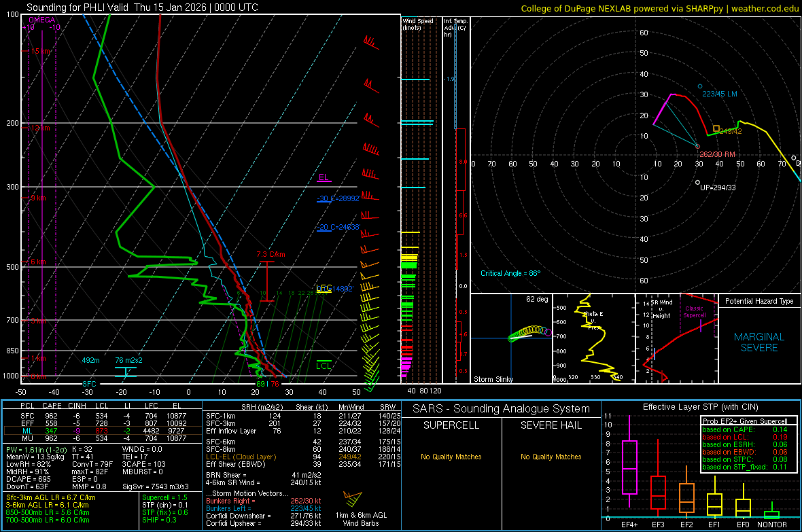Click the Effective Layer STP (with CIN) title
The height and width of the screenshot is (532, 802).
point(700,407)
